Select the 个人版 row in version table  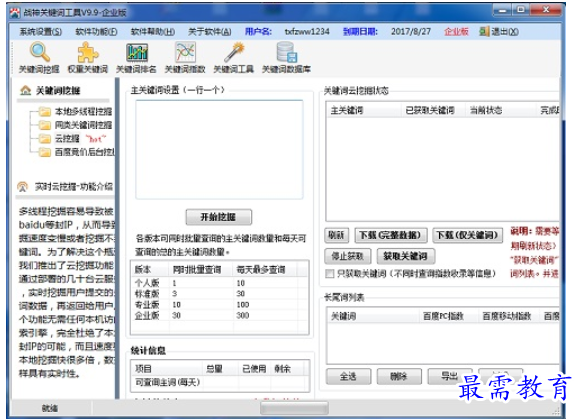click(220, 283)
